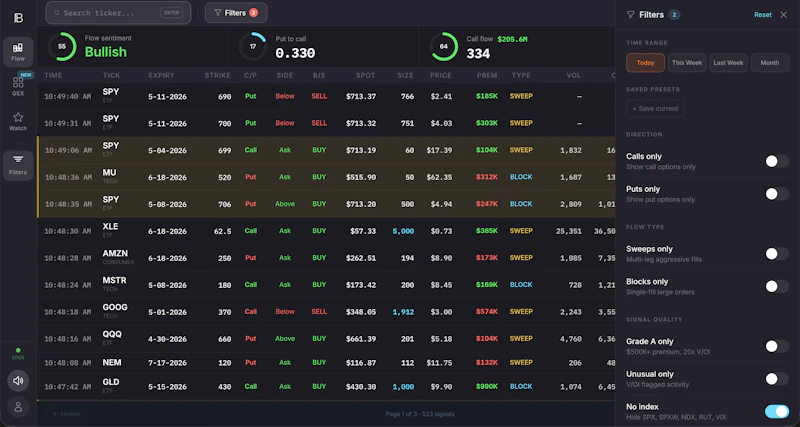The image size is (800, 427).
Task: Enable the Unusual only toggle
Action: tap(777, 379)
